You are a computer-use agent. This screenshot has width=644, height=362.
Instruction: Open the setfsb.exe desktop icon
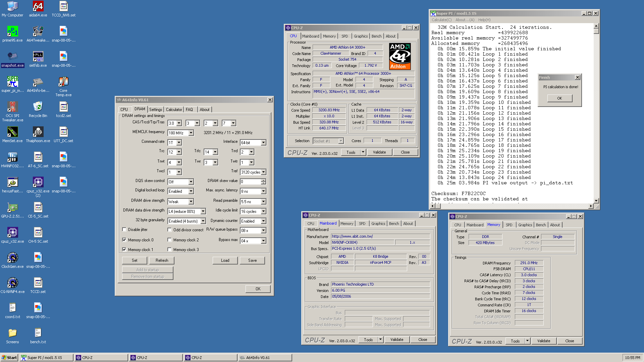pos(38,59)
